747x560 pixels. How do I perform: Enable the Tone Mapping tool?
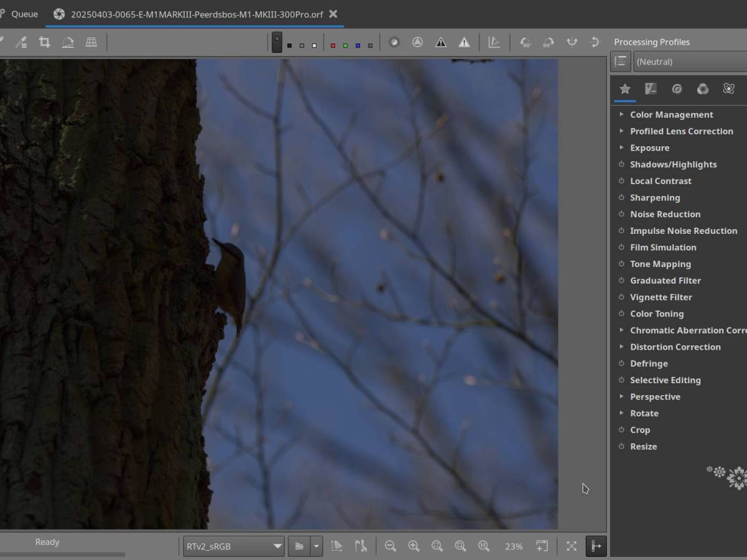(x=621, y=264)
